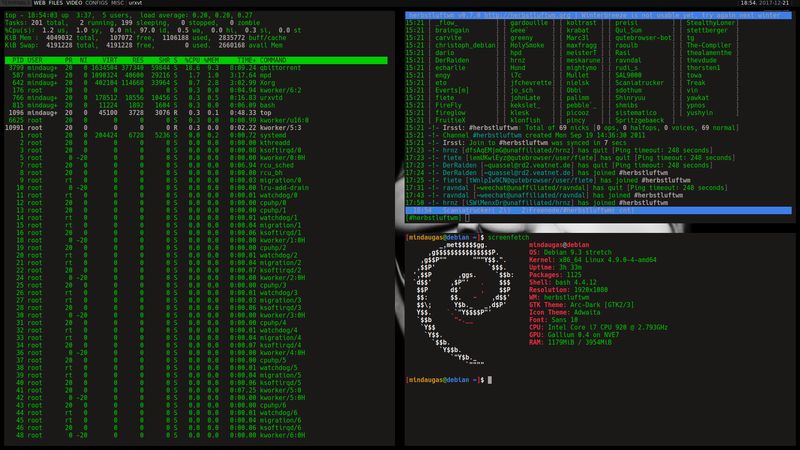The width and height of the screenshot is (800, 450).
Task: Click the Tasks summary line in top
Action: [133, 23]
